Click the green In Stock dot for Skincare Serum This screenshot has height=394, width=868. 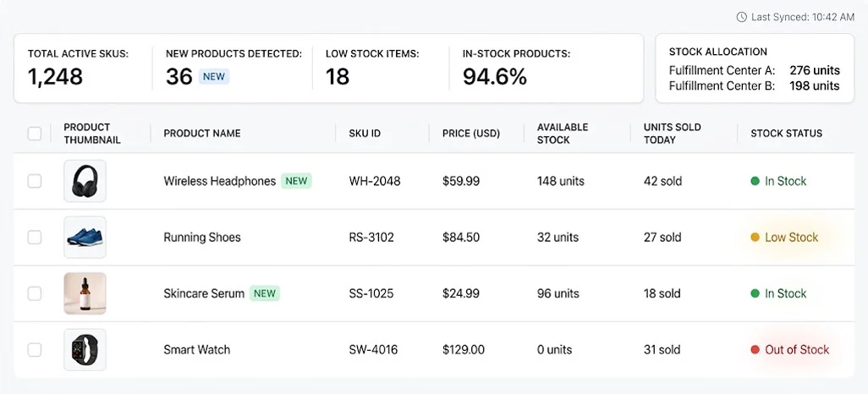[x=755, y=293]
